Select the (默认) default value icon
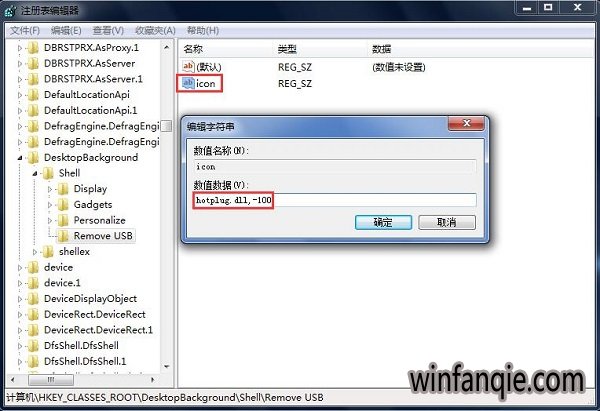 pos(188,67)
